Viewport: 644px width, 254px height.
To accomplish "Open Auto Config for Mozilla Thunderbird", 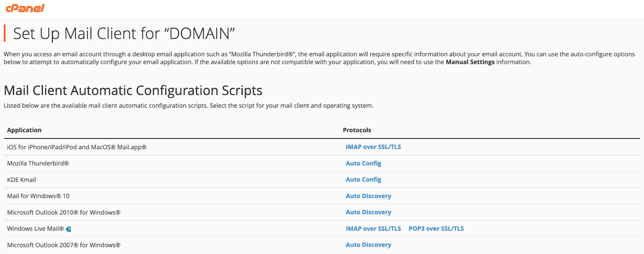I will coord(363,163).
